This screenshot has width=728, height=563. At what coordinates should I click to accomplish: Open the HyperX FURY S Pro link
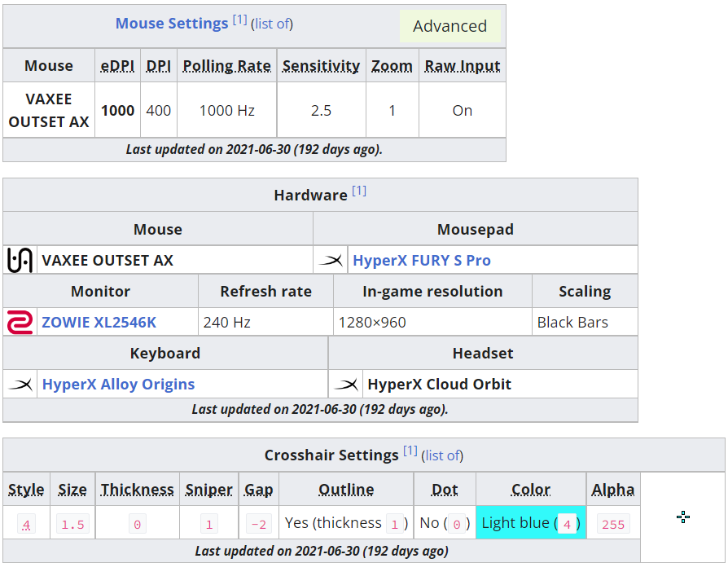[422, 261]
